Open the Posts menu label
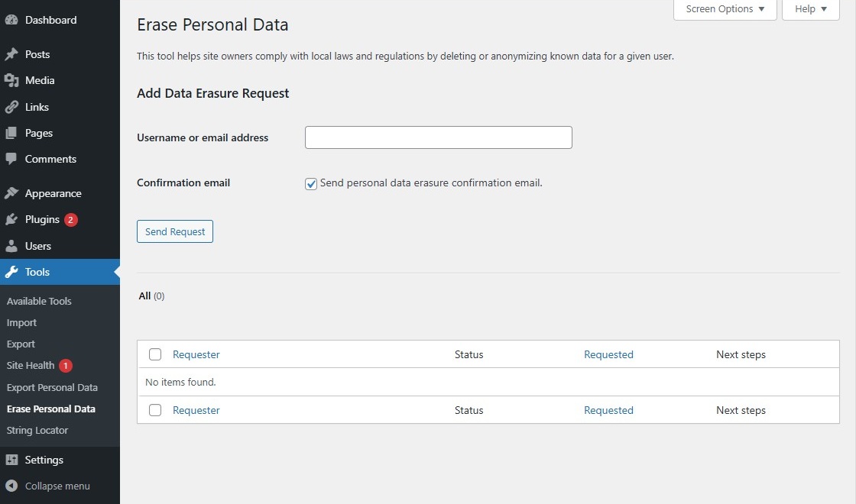Viewport: 856px width, 504px height. tap(37, 54)
